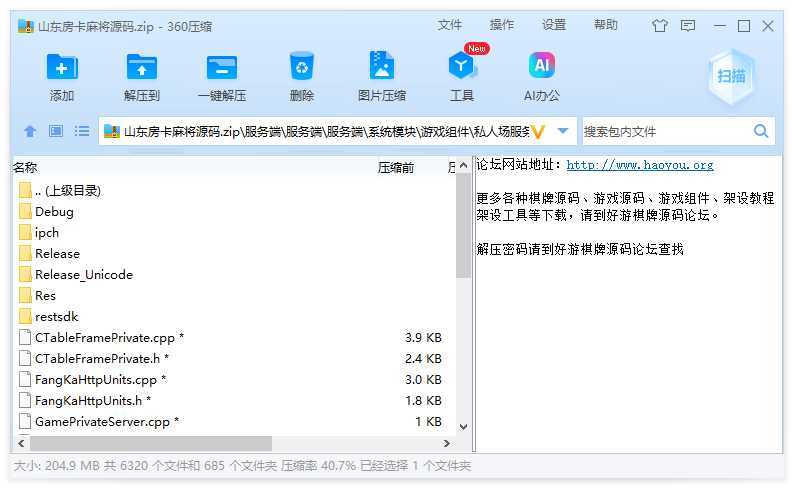Click the vertical scrollbar down arrow

pos(463,427)
